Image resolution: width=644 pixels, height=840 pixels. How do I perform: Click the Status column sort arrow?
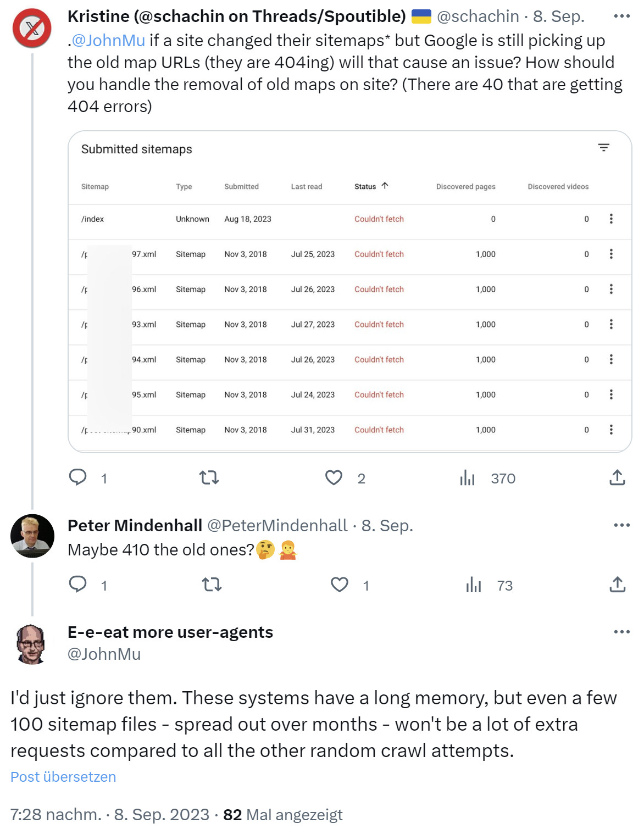(x=385, y=186)
